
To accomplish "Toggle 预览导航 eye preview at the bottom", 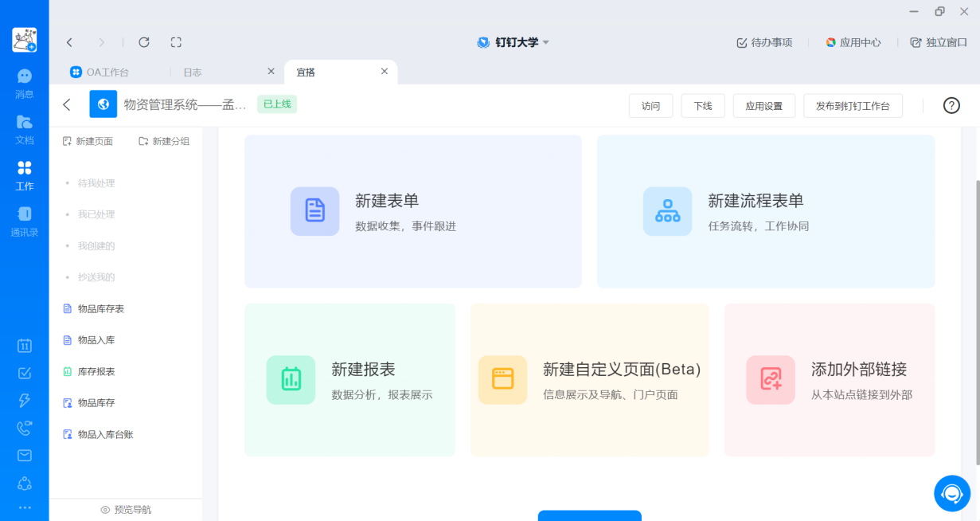I will [126, 509].
